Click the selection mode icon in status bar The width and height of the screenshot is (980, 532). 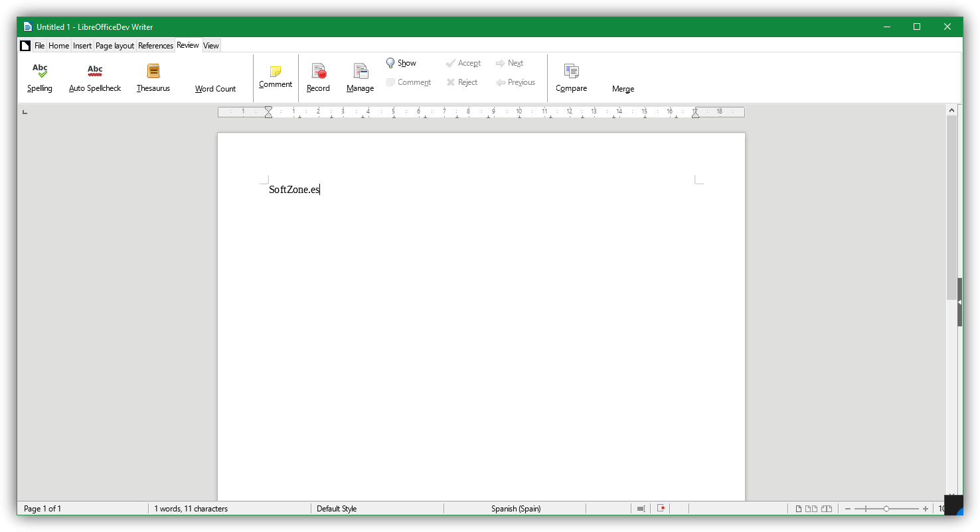click(x=641, y=509)
